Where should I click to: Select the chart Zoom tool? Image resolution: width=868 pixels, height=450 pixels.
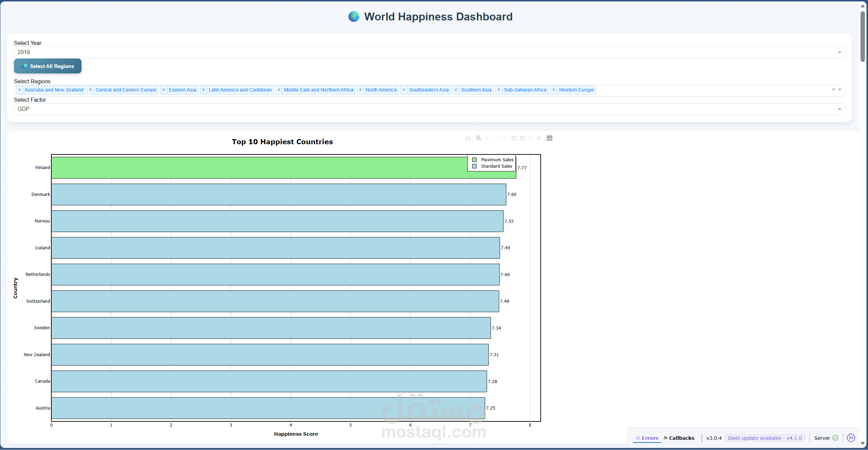(x=479, y=138)
